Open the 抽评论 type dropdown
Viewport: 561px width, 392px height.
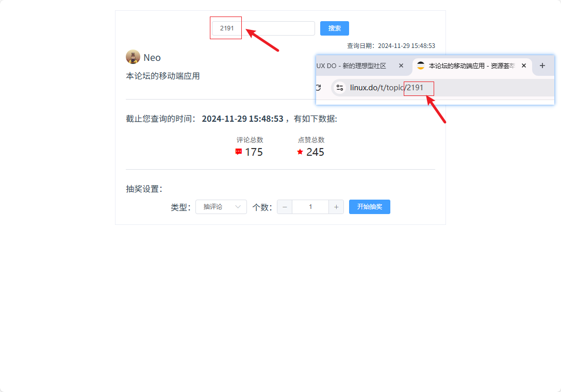(221, 207)
